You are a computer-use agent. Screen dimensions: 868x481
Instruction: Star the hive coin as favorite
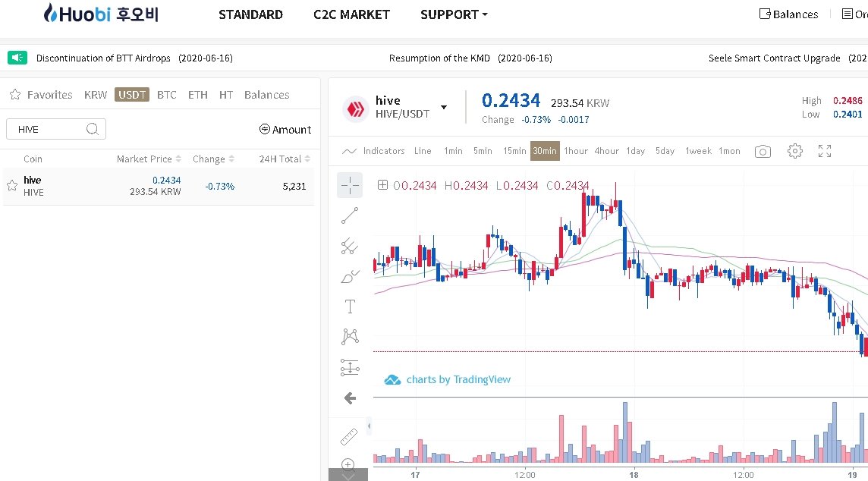pyautogui.click(x=12, y=185)
